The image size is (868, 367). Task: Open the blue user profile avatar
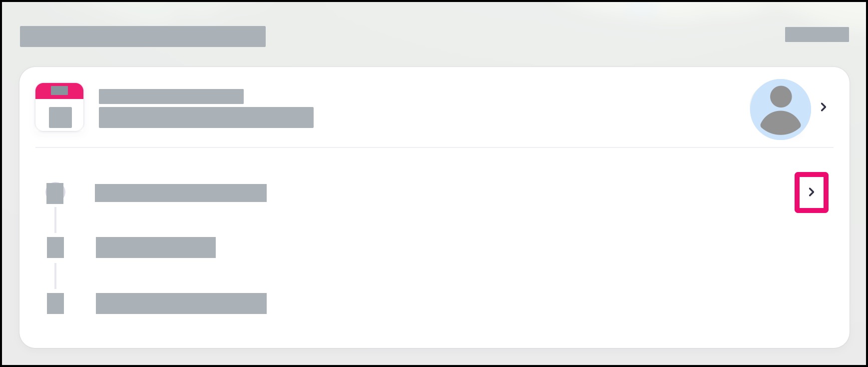[x=780, y=109]
